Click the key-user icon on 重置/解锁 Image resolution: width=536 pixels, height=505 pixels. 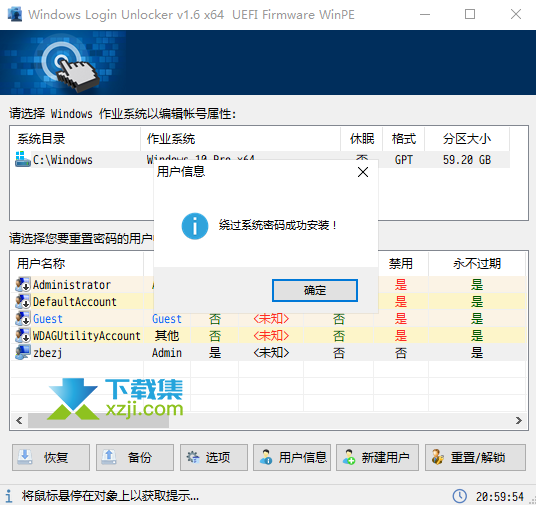click(x=438, y=457)
